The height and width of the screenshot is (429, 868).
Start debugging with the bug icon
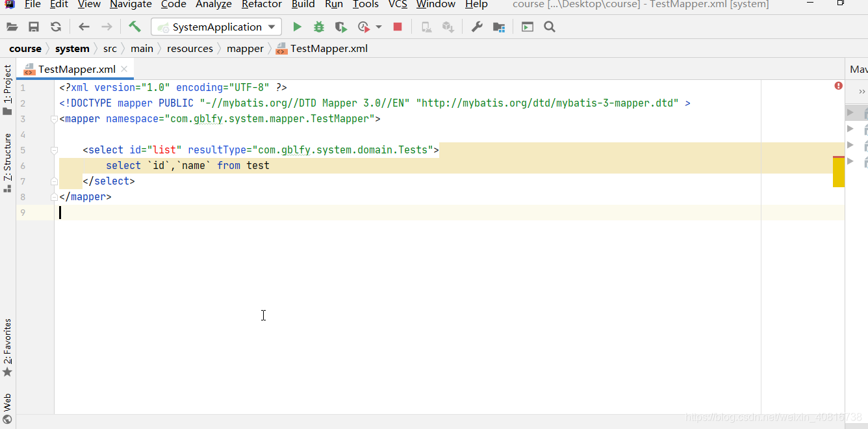(x=319, y=27)
